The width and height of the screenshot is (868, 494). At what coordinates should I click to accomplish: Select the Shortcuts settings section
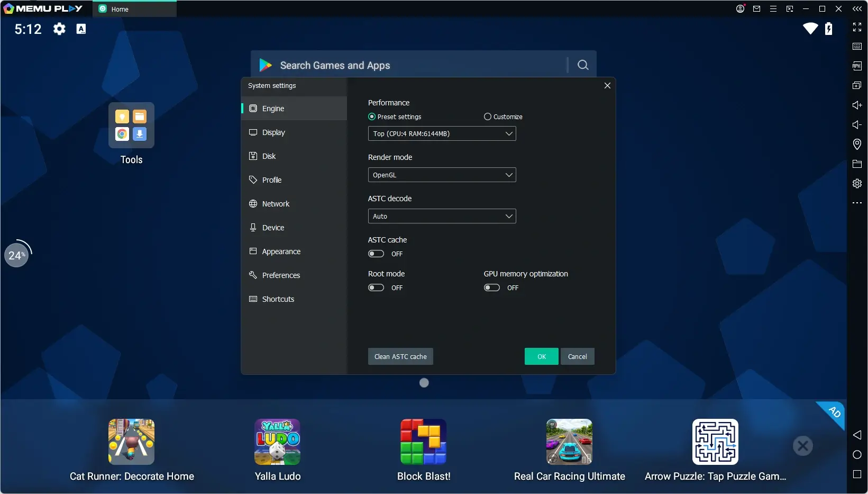[x=294, y=299]
